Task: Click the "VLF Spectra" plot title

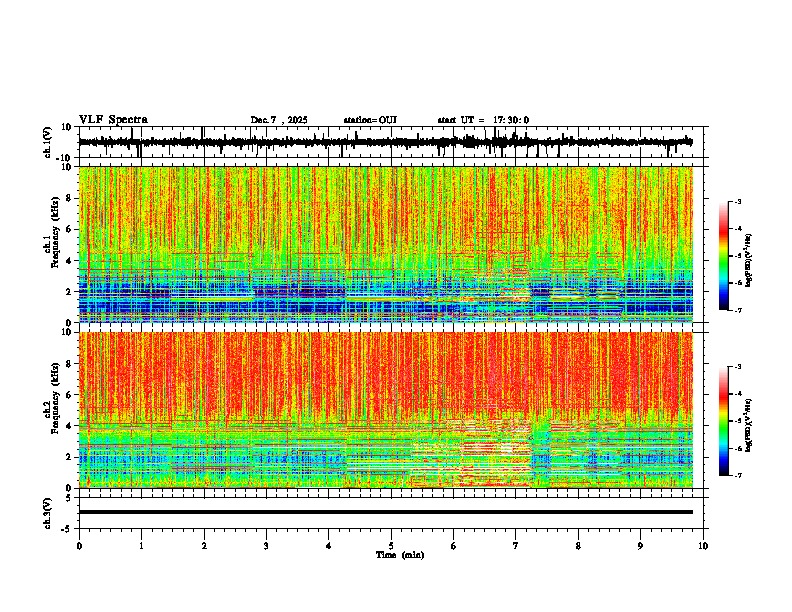Action: coord(113,120)
